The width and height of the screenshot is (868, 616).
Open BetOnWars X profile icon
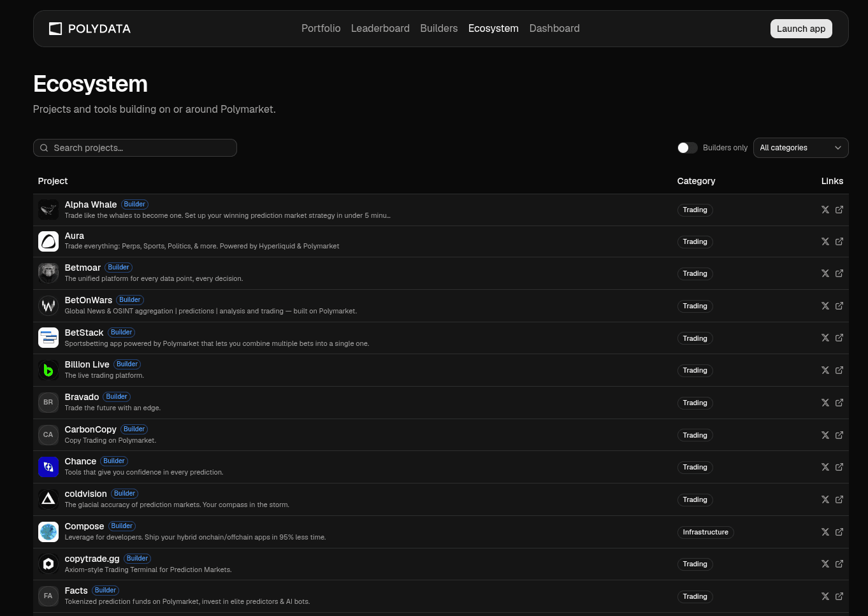[825, 306]
